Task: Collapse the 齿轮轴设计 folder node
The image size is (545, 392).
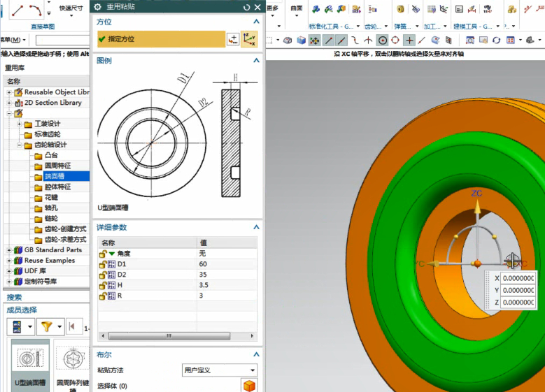Action: 20,145
